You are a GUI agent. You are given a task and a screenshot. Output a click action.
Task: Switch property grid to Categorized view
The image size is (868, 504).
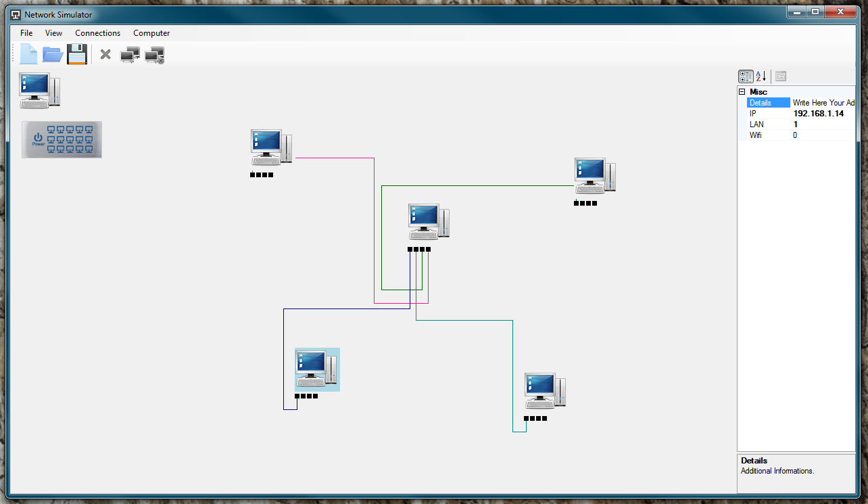click(746, 76)
